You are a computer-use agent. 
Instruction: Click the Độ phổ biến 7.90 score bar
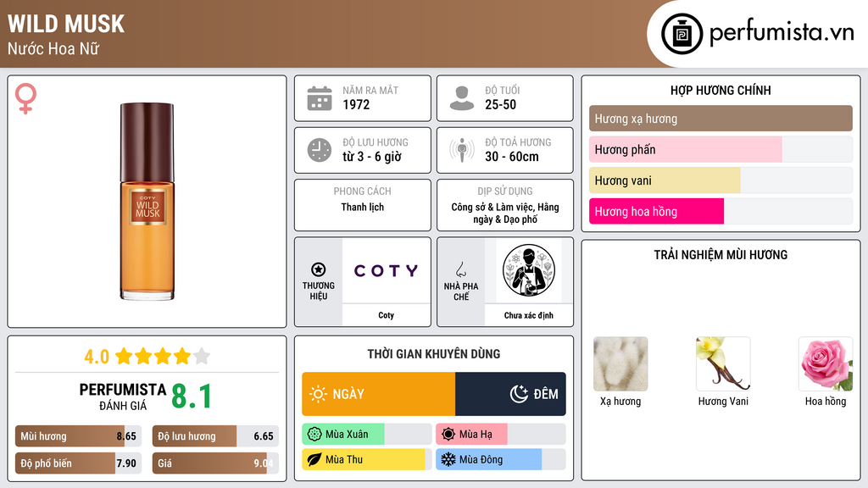(x=78, y=463)
